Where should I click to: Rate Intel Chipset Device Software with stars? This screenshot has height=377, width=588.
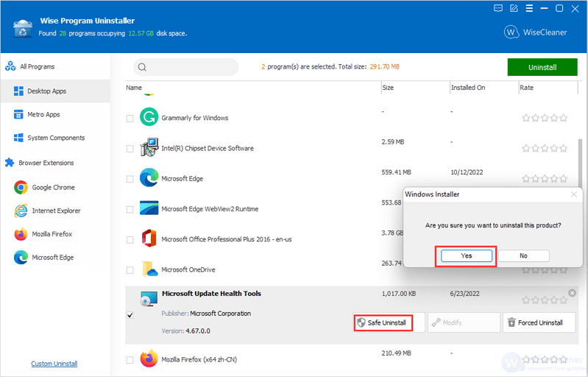545,149
